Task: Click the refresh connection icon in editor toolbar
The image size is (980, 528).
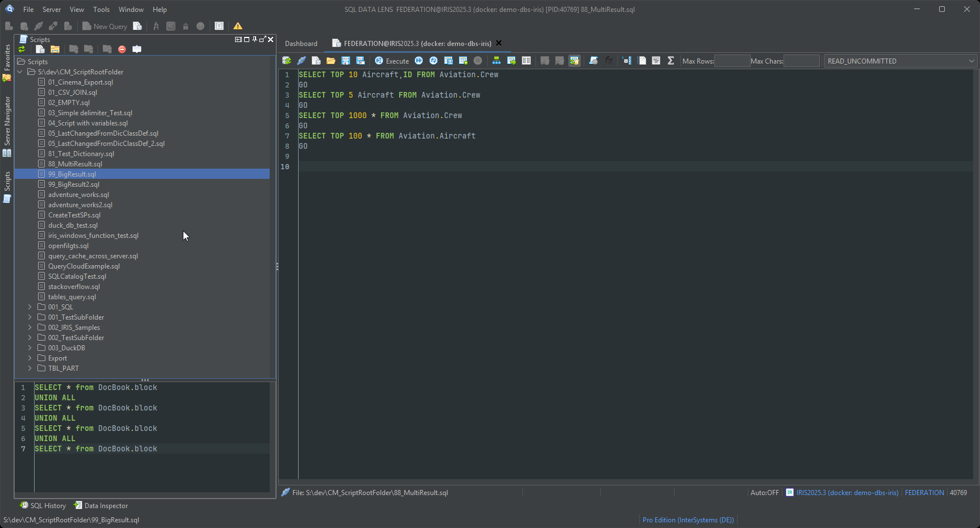Action: click(x=287, y=61)
